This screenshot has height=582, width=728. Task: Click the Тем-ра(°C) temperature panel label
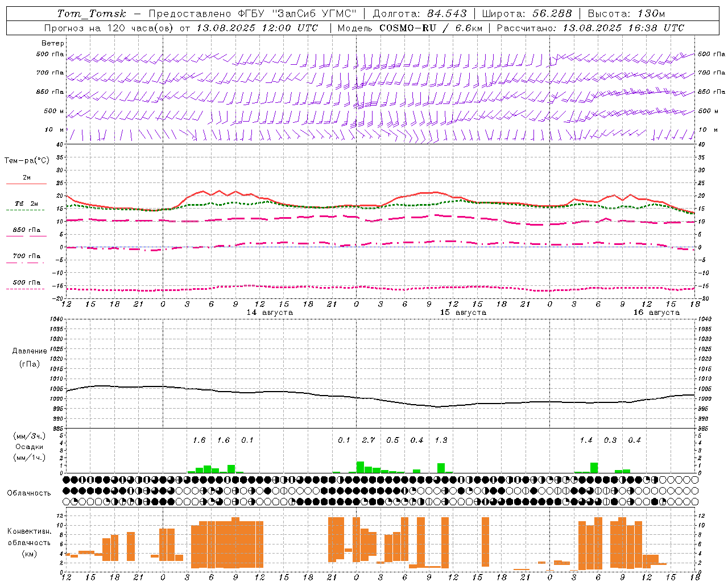[27, 161]
